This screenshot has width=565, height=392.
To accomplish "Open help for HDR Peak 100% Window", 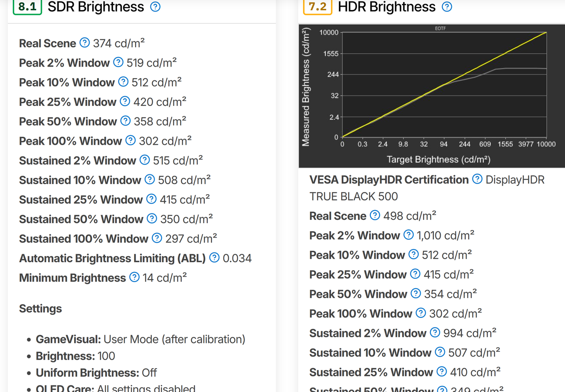I will click(x=421, y=313).
